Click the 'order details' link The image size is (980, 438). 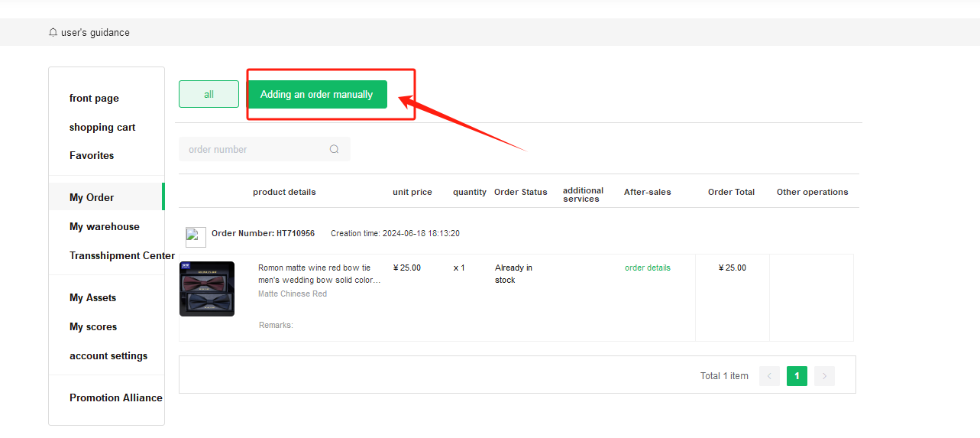coord(647,268)
